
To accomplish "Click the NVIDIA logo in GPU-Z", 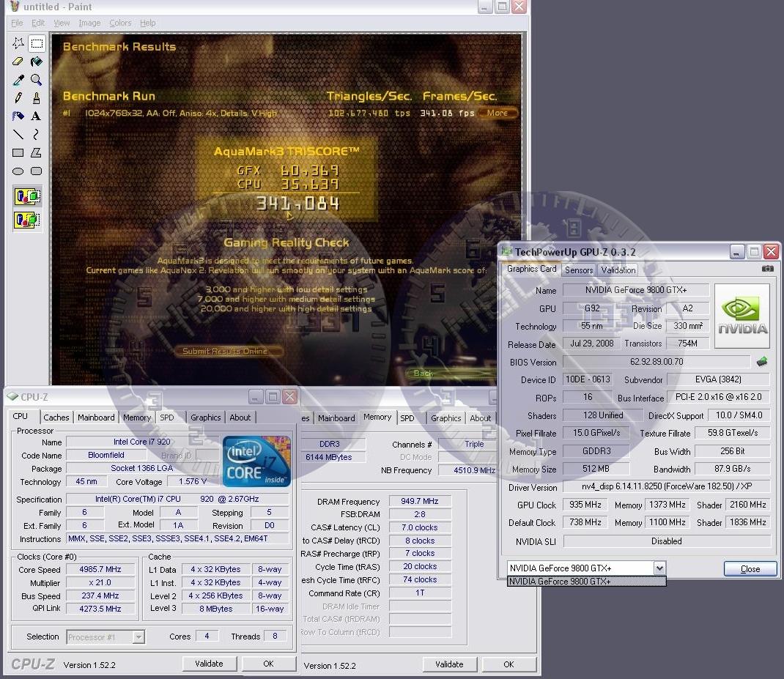I will pyautogui.click(x=742, y=316).
